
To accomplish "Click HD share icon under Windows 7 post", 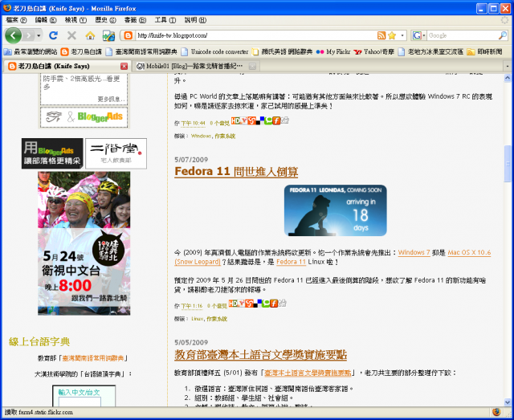I will click(235, 120).
